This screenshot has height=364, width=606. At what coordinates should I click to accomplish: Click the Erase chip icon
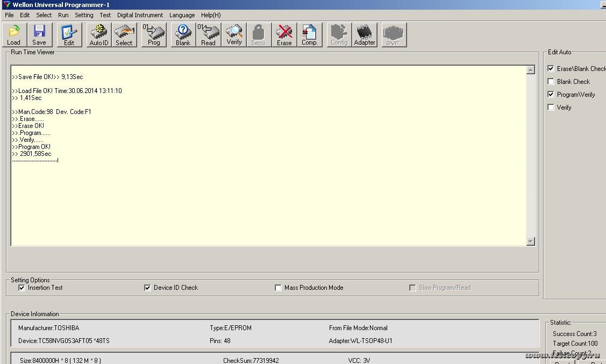[284, 35]
